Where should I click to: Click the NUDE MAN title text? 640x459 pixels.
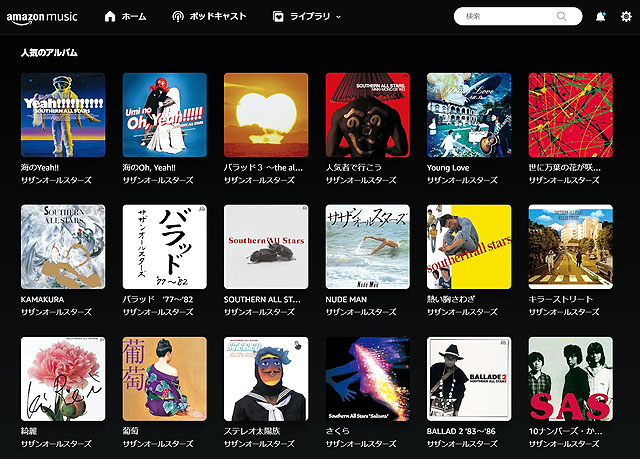pos(346,299)
